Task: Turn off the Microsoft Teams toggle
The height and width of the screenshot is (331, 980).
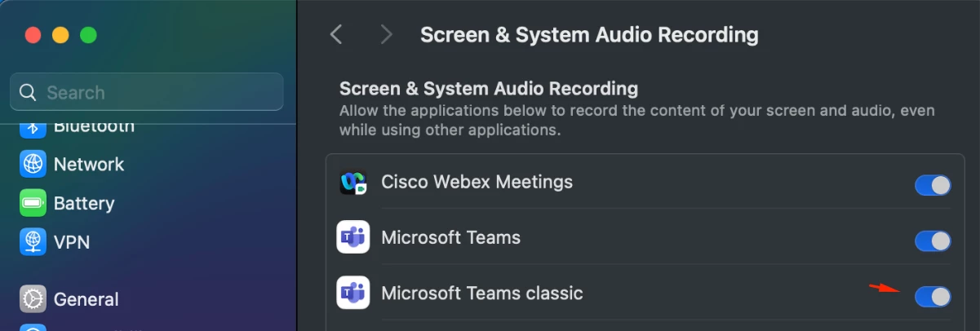Action: point(933,241)
